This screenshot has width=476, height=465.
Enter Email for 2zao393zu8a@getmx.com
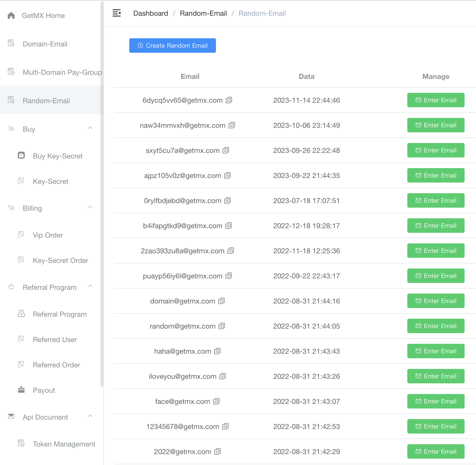[436, 251]
